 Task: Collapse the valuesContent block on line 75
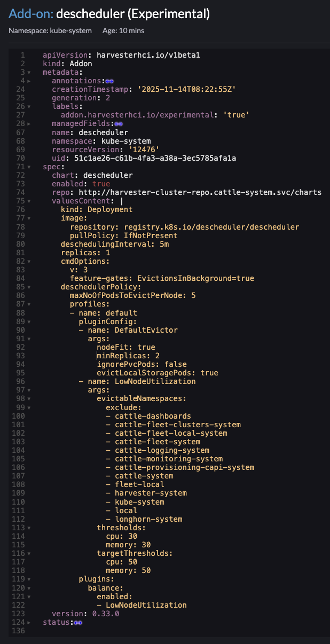tap(29, 201)
